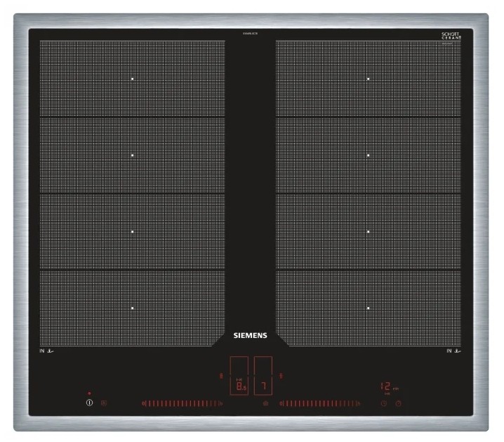This screenshot has height=442, width=504.
Task: Tap the cookware symbol between the two sliders
Action: pos(265,403)
